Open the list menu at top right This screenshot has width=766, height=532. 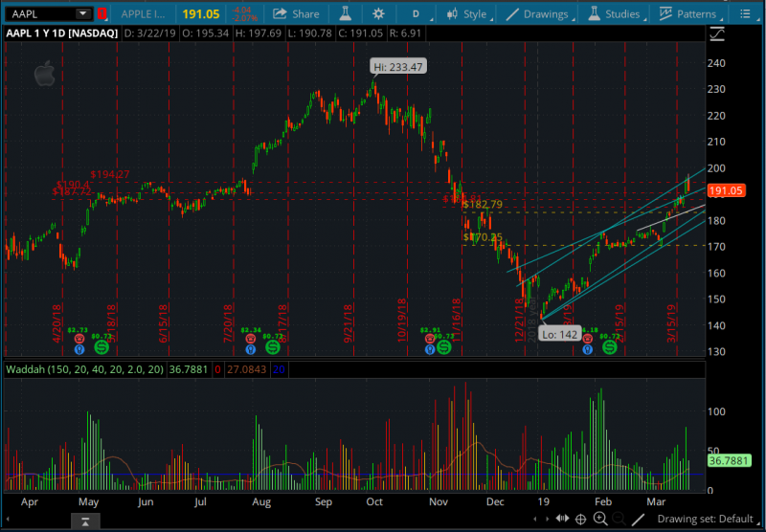(747, 14)
